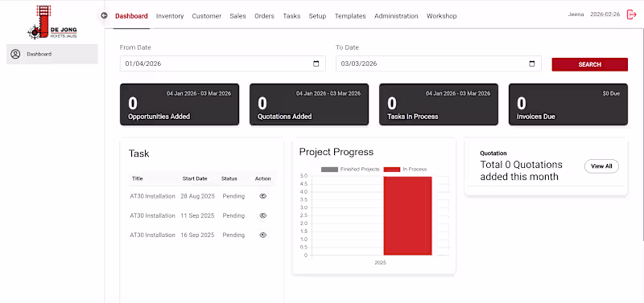
Task: Toggle Finished Projects legend in chart
Action: (350, 170)
